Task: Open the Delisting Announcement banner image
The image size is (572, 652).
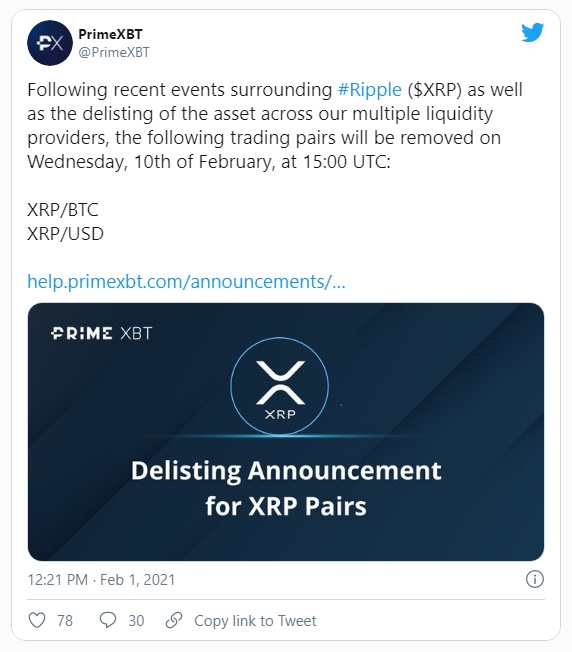Action: pos(286,432)
